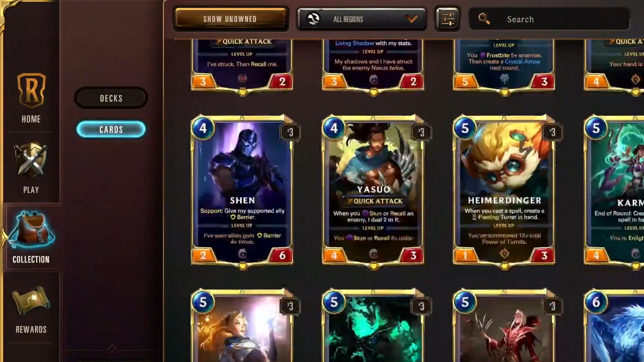
Task: Open the Yasuo champion card
Action: pyautogui.click(x=373, y=191)
